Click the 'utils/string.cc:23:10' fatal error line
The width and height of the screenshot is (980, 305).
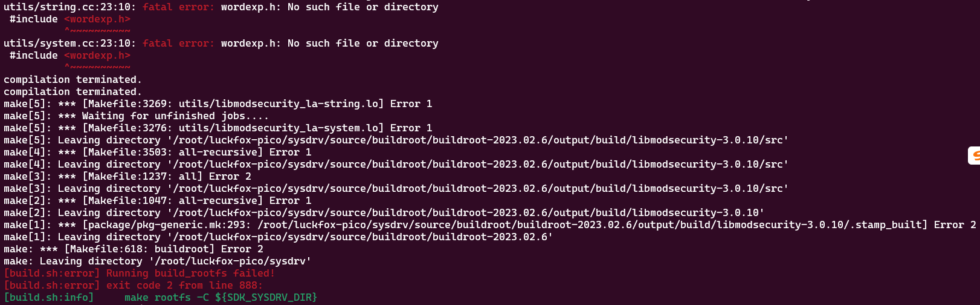point(221,7)
